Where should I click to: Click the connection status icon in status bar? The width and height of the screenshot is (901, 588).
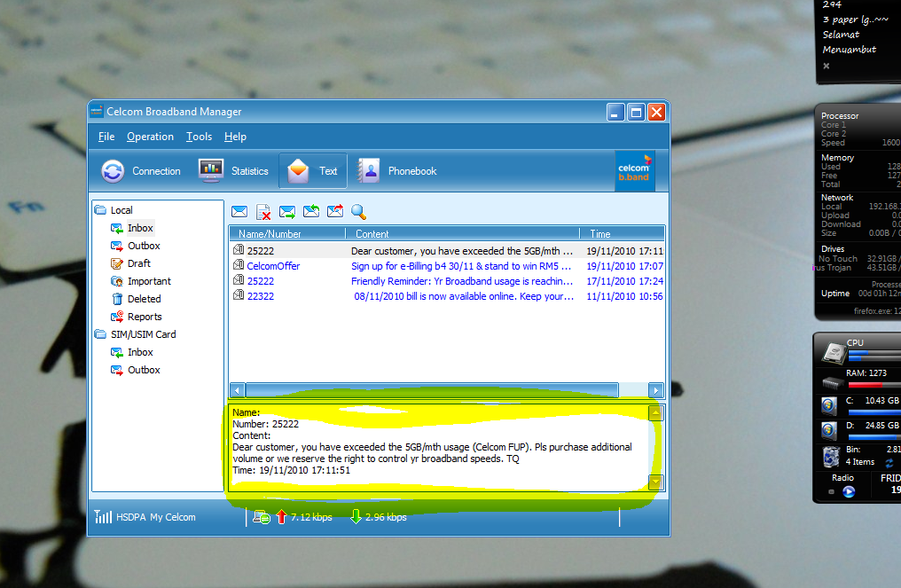pos(262,517)
